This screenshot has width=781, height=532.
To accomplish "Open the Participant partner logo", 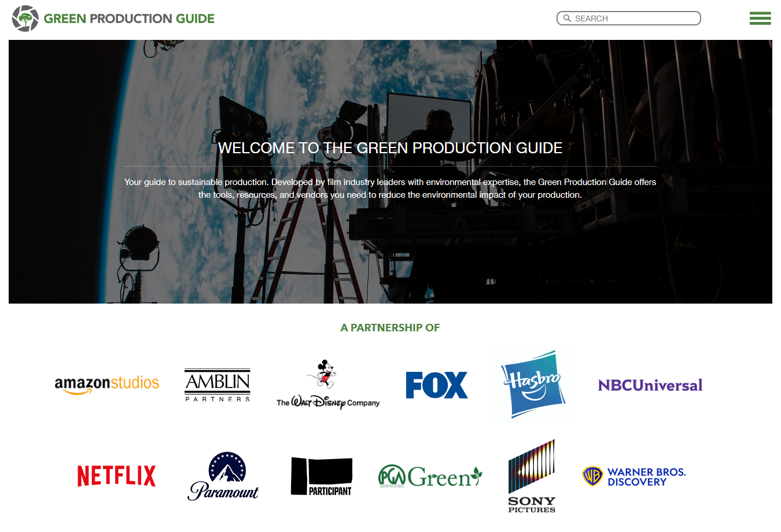I will [x=322, y=476].
